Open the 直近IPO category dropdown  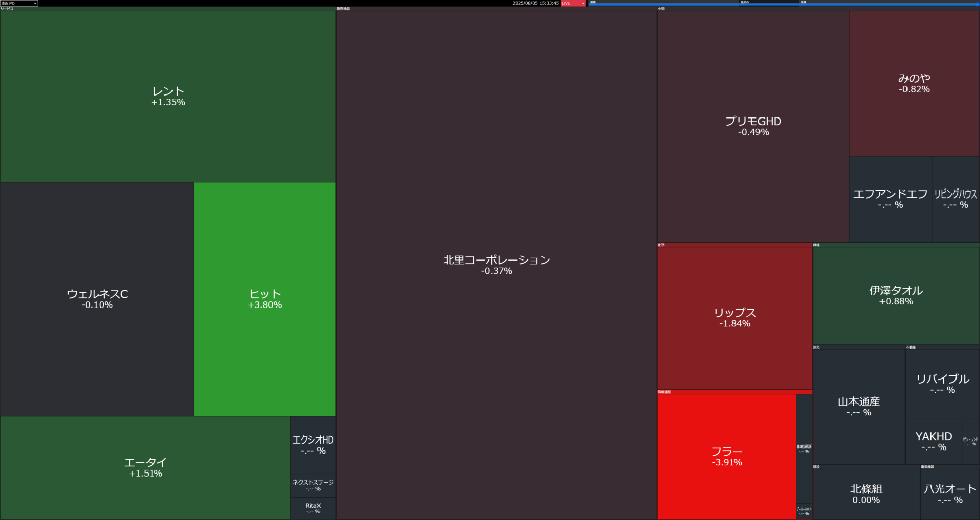click(19, 3)
